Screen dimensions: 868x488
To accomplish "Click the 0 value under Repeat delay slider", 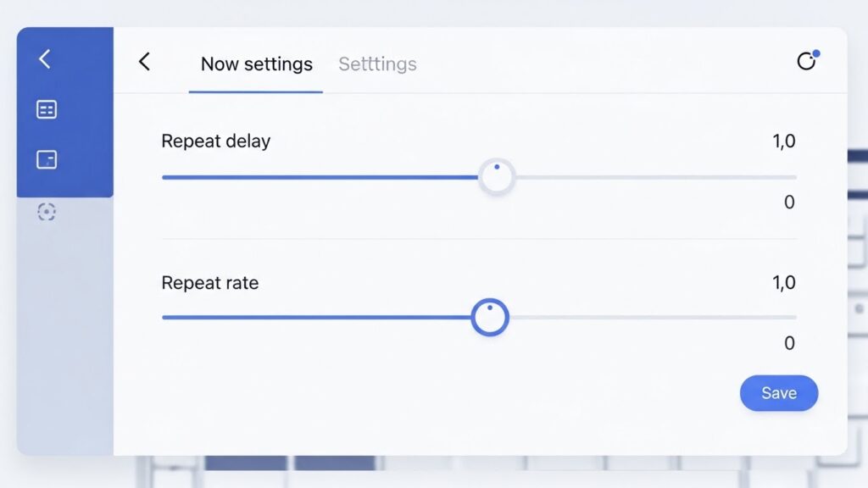I will pyautogui.click(x=789, y=202).
